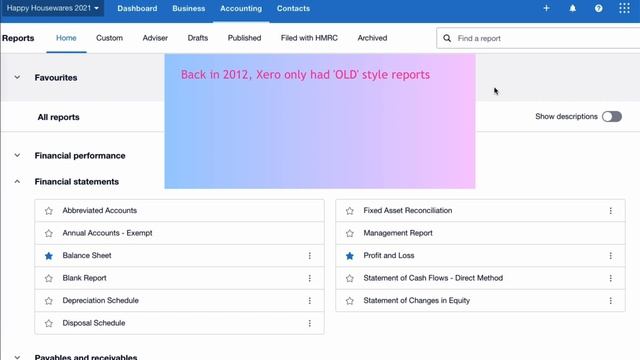Switch to the Home reports tab
Screen dimensions: 640x360
click(x=66, y=38)
